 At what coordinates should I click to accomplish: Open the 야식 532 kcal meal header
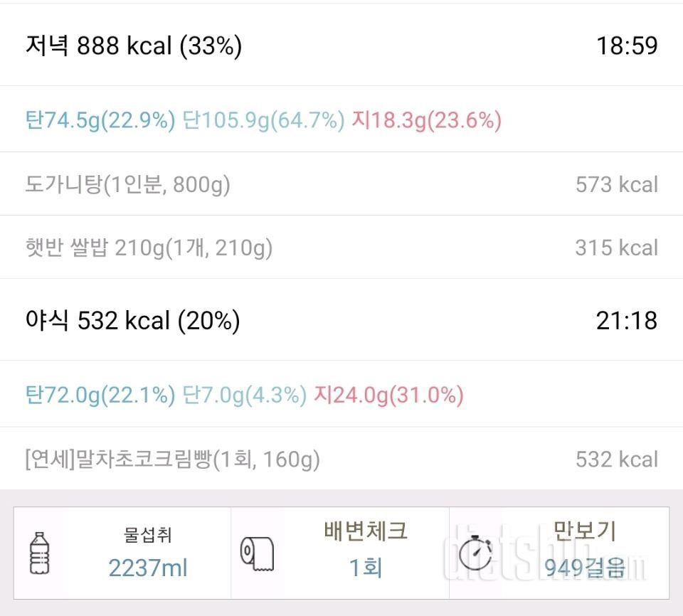click(132, 321)
